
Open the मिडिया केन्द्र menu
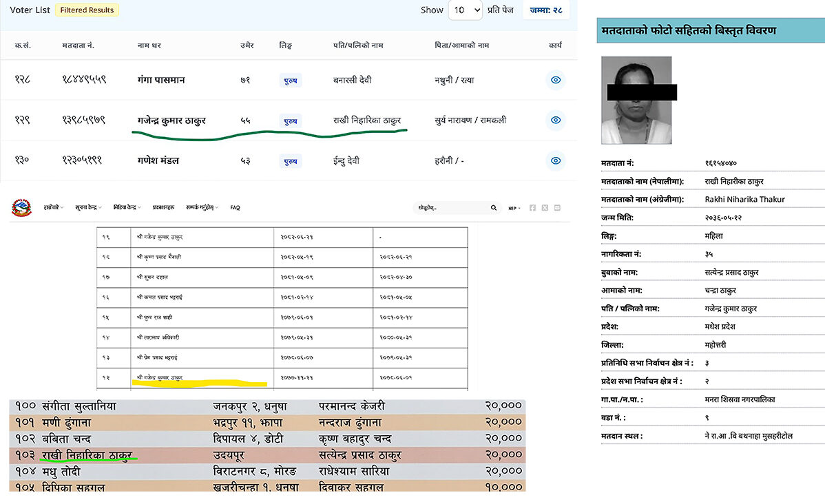coord(127,207)
